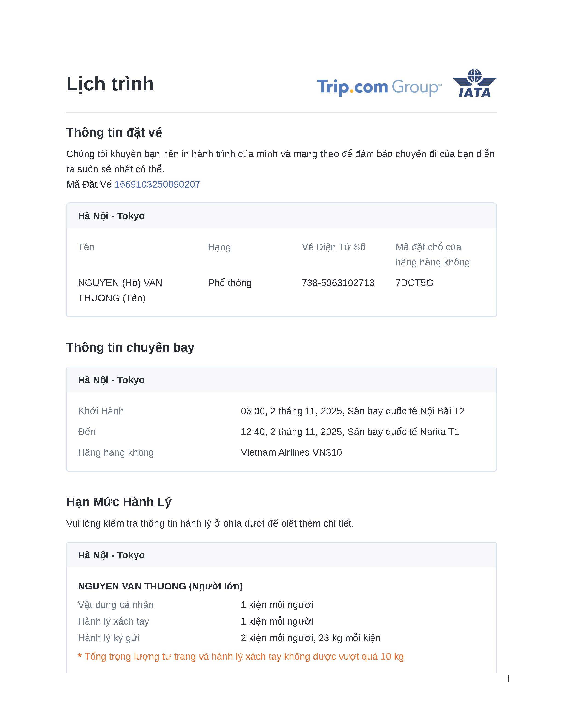Click the Hành lý ký gửi allowance value

pyautogui.click(x=310, y=638)
